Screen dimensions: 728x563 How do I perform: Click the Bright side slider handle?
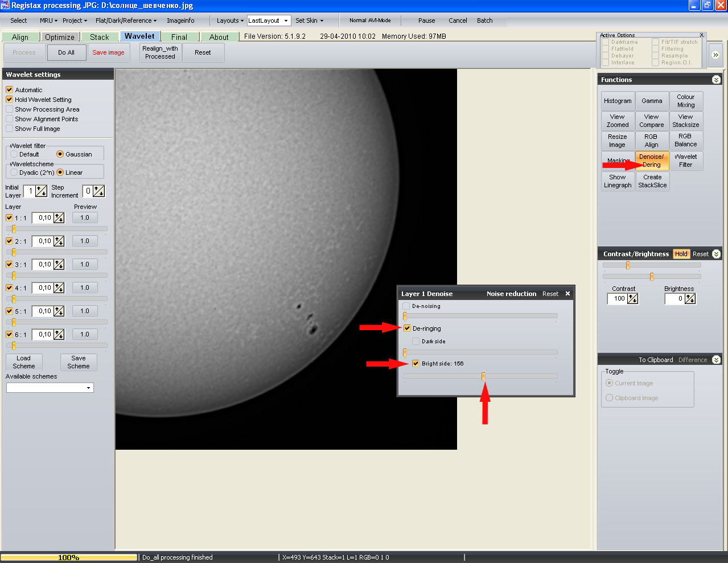(x=483, y=376)
